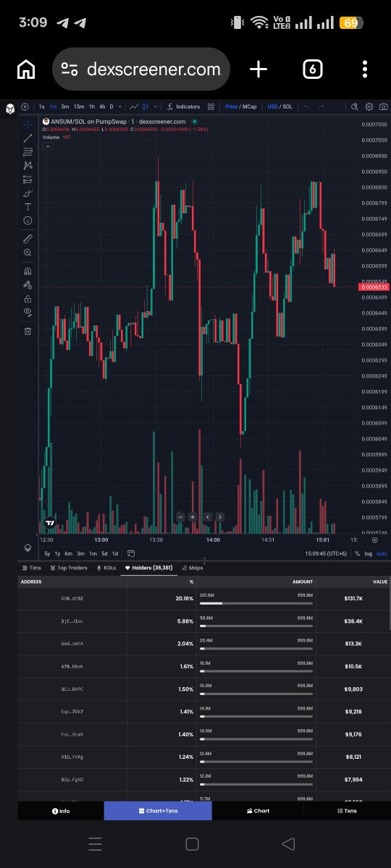Click the TradingView logo
This screenshot has height=868, width=391.
coord(50,522)
